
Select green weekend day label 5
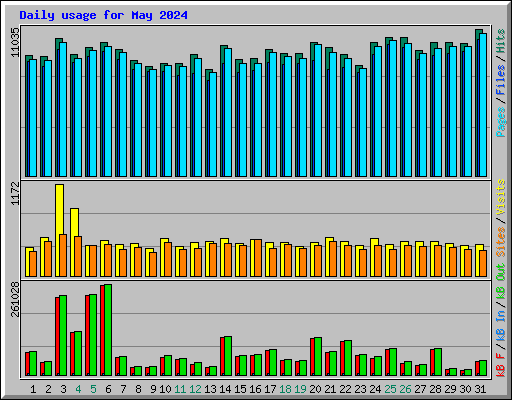click(93, 389)
